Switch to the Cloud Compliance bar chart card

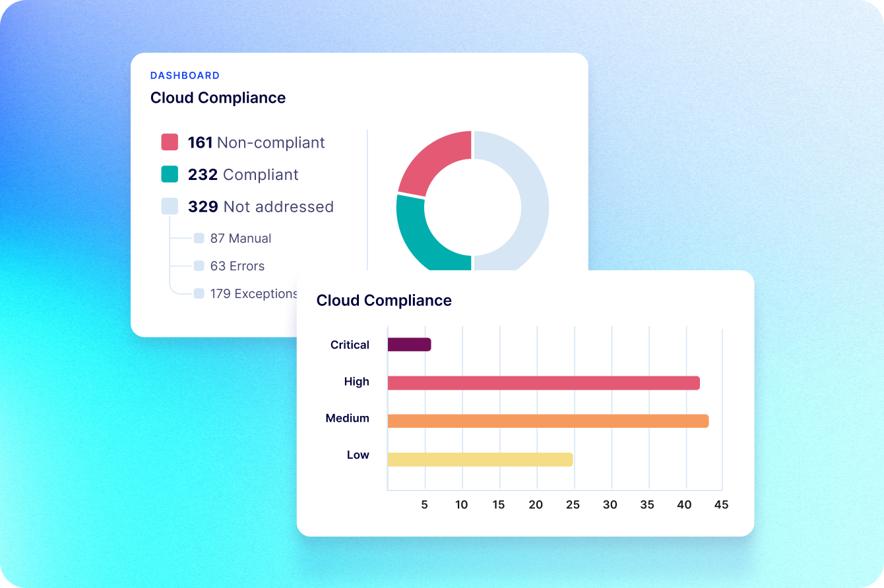[384, 300]
